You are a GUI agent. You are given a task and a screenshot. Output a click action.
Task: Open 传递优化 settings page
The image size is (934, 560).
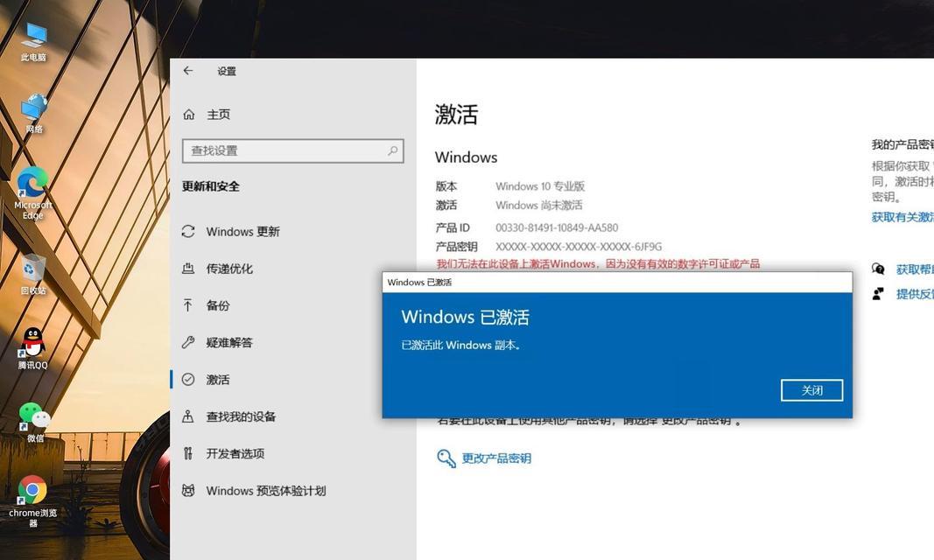pos(229,269)
